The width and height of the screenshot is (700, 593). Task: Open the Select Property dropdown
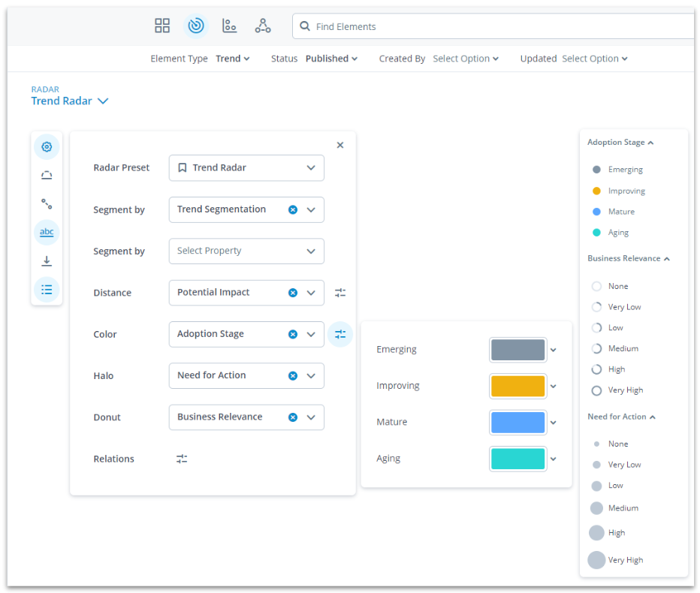click(246, 251)
